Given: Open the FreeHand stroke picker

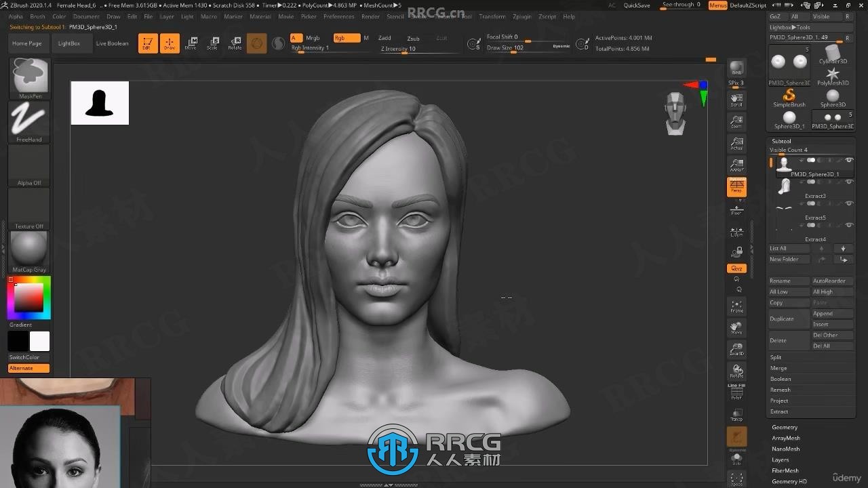Looking at the screenshot, I should coord(29,122).
